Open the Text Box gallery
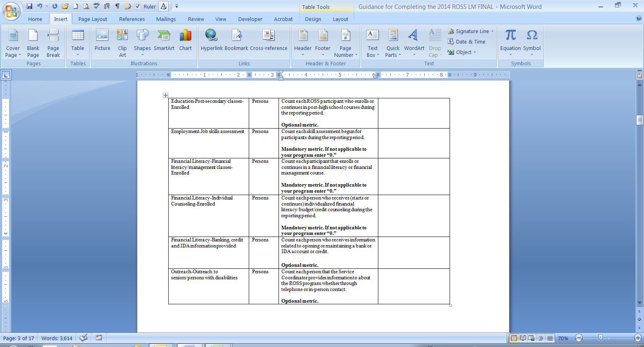 point(373,43)
